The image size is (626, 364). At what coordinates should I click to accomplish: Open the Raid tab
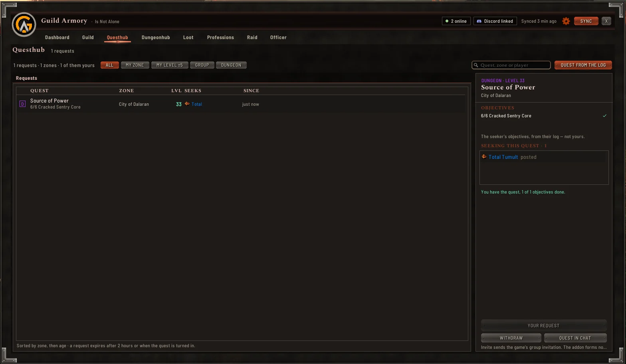point(252,38)
